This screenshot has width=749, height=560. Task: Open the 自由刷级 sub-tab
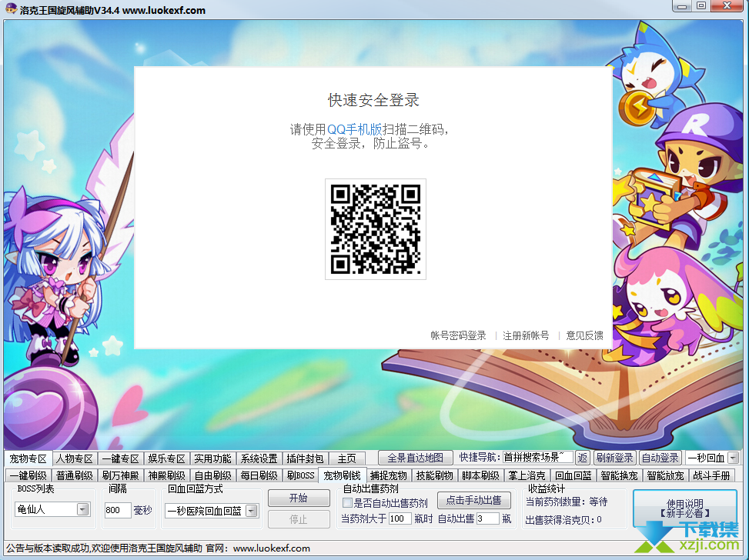(213, 475)
